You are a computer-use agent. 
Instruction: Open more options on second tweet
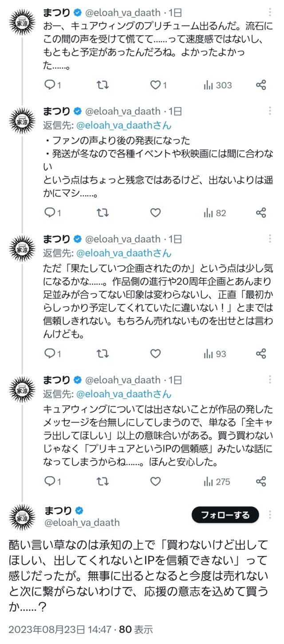[x=271, y=111]
